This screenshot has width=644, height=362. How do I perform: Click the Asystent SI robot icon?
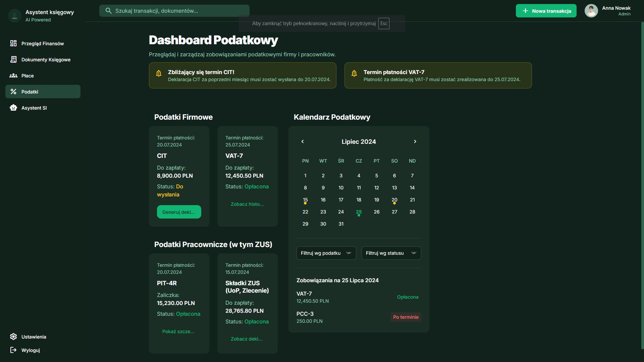(x=13, y=108)
